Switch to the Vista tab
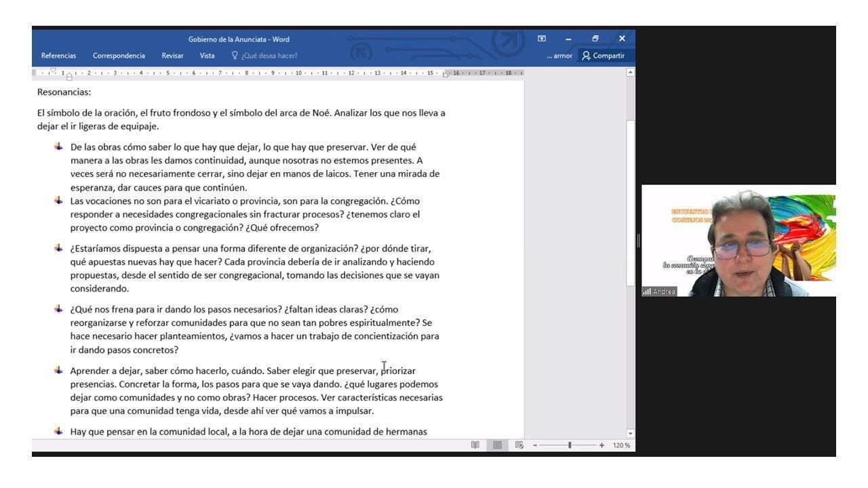Screen dimensions: 868x488 point(207,56)
